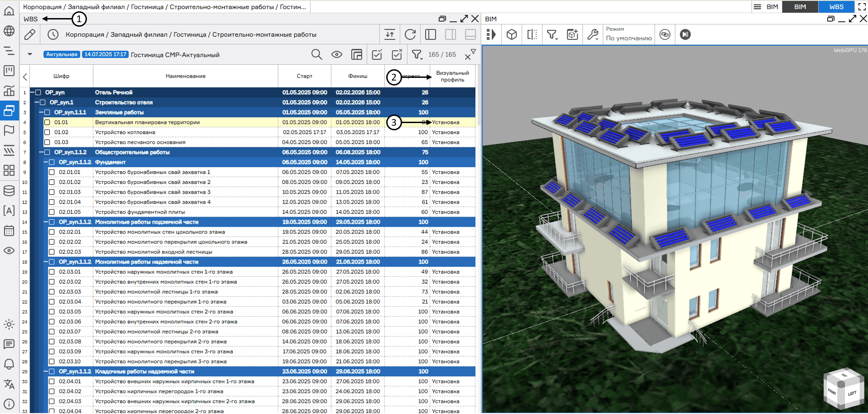Screen dimensions: 868x414
Task: Click the wrench tools icon in BIM toolbar
Action: coord(593,34)
